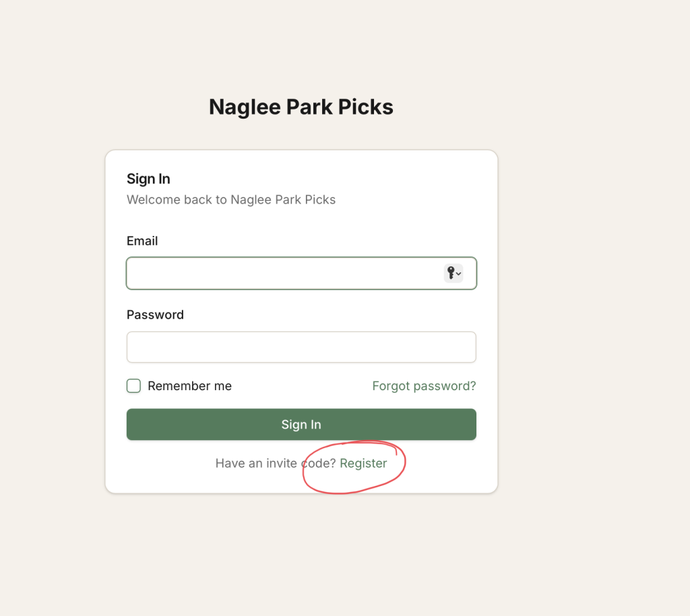Click the "Have an invite code?" text
The height and width of the screenshot is (616, 690).
(x=275, y=464)
